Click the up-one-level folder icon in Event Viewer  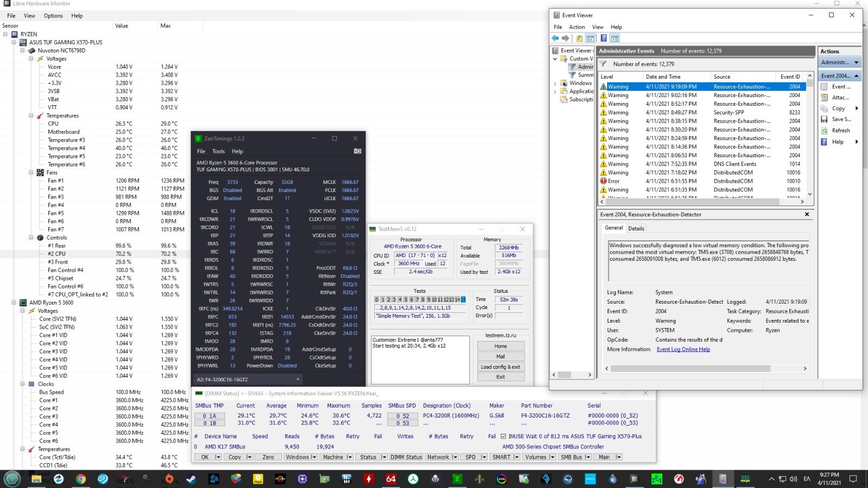point(579,38)
